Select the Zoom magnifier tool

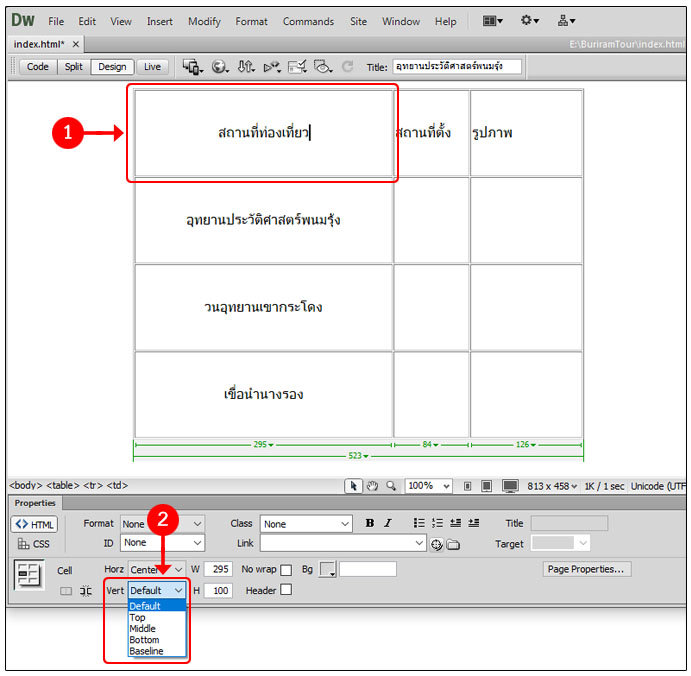point(390,486)
